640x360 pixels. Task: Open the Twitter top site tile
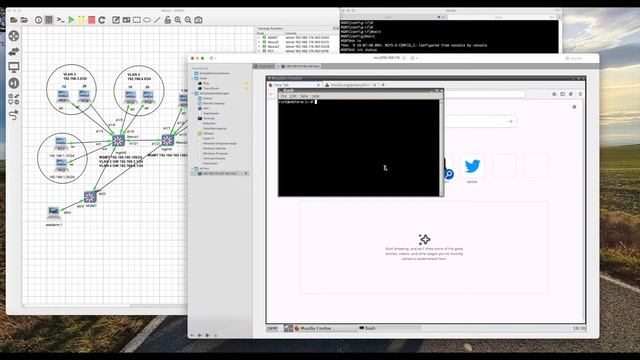click(x=472, y=167)
